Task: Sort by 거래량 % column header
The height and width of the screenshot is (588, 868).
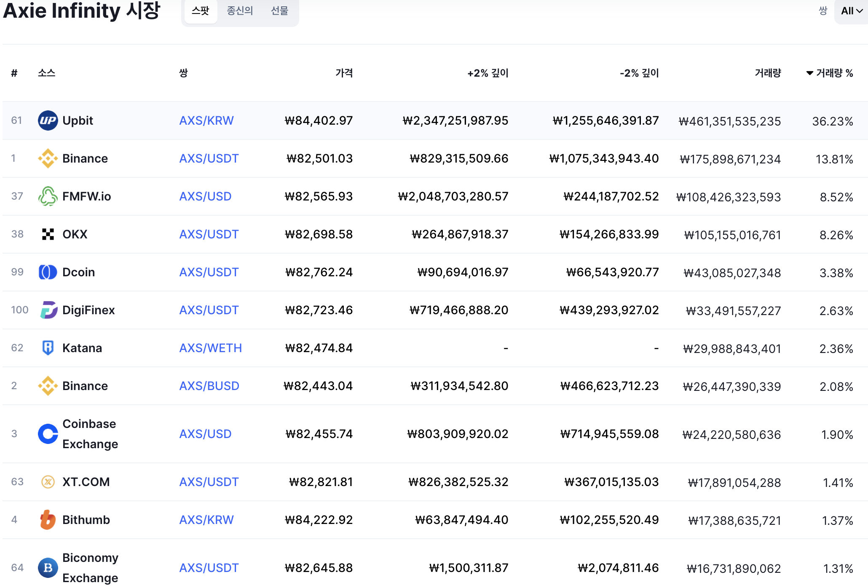Action: pyautogui.click(x=829, y=73)
